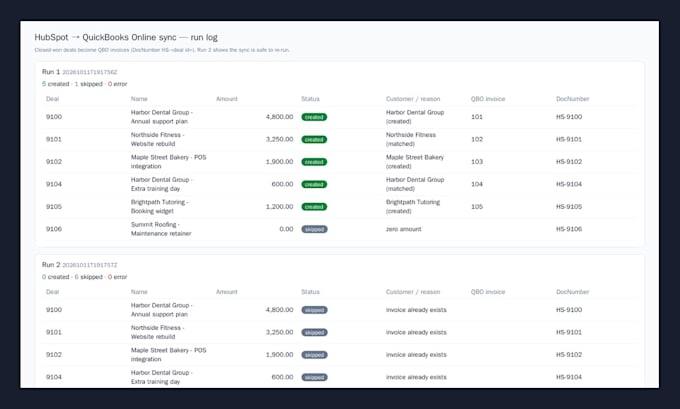Click the 3,250.00 amount in Run 2

click(x=279, y=332)
